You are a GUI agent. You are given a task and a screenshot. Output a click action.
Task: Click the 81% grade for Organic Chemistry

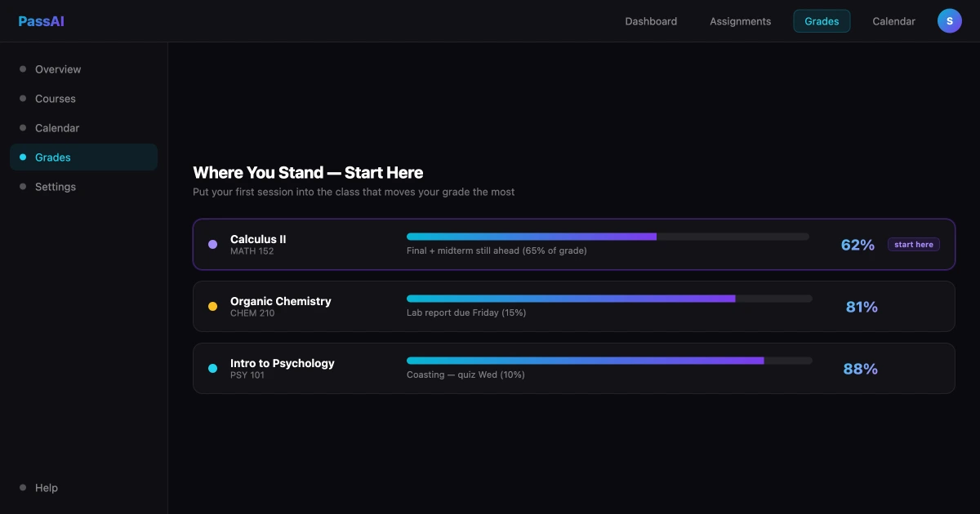[x=862, y=307]
